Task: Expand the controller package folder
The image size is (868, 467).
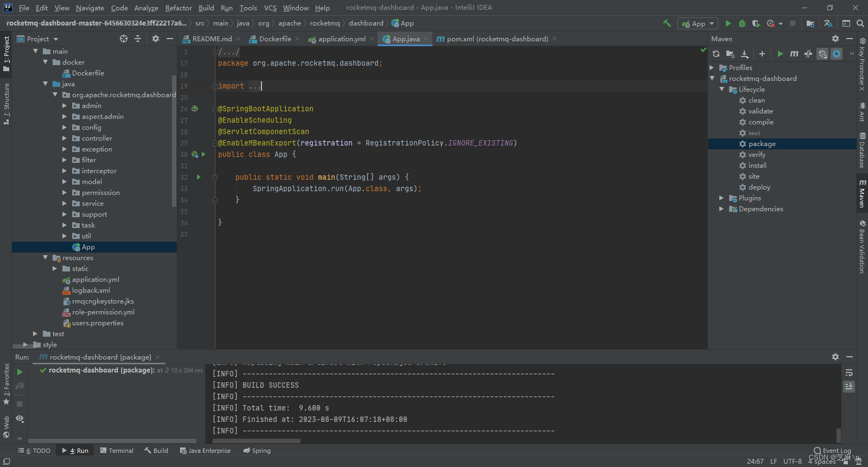Action: coord(65,138)
